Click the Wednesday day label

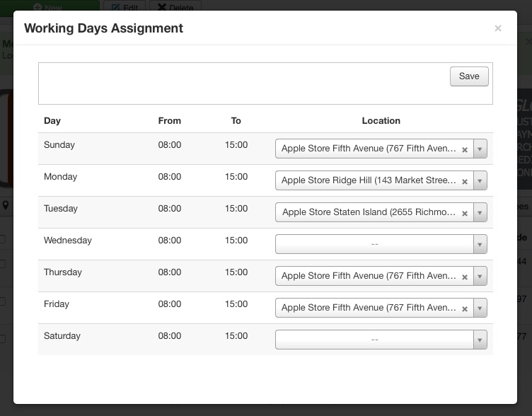pos(68,241)
